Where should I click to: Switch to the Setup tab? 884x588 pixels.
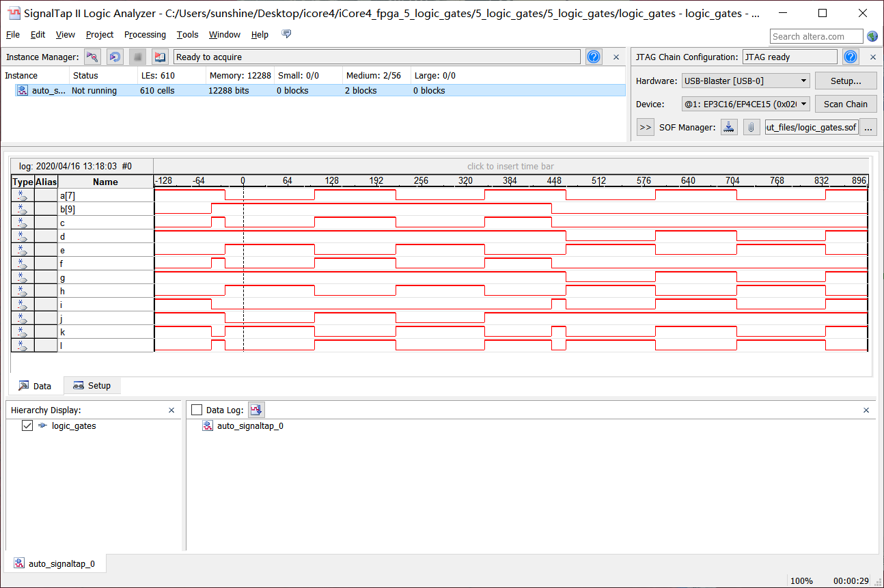pyautogui.click(x=92, y=386)
